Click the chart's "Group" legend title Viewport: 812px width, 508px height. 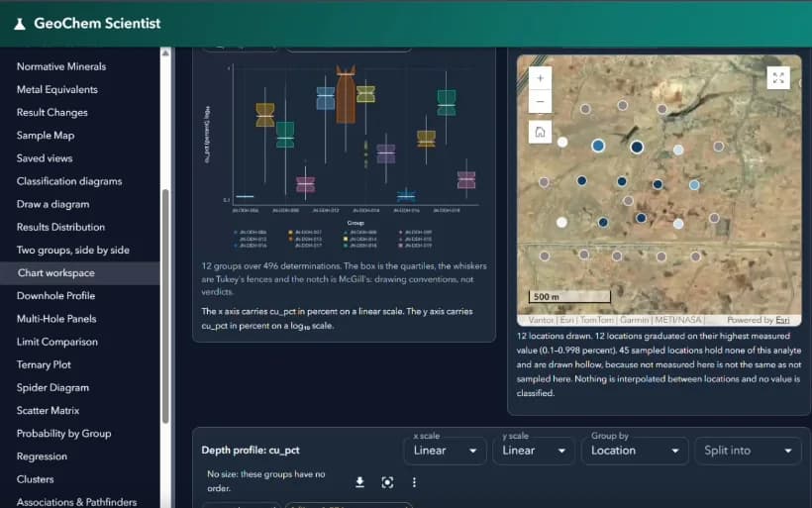point(355,223)
